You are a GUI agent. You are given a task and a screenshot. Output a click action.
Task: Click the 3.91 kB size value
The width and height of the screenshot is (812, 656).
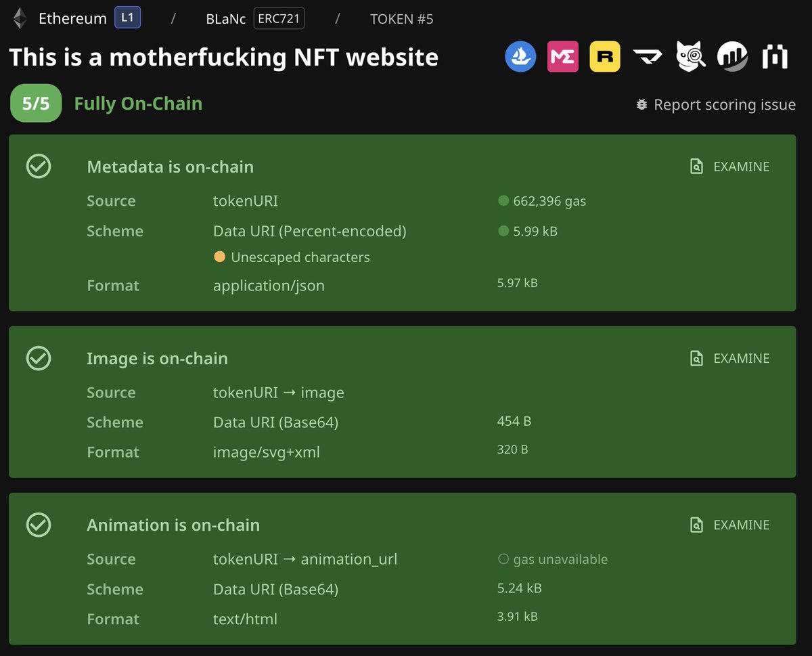(x=518, y=616)
